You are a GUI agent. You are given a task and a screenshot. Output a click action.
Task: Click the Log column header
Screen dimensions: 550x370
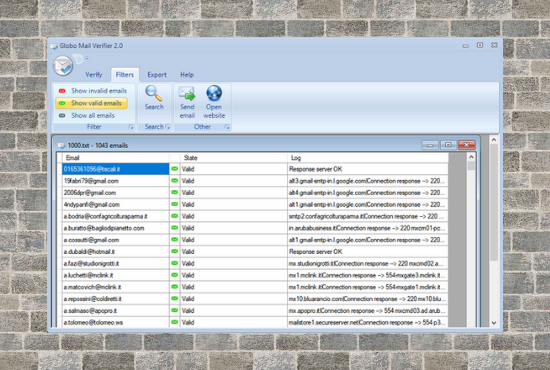click(x=368, y=158)
